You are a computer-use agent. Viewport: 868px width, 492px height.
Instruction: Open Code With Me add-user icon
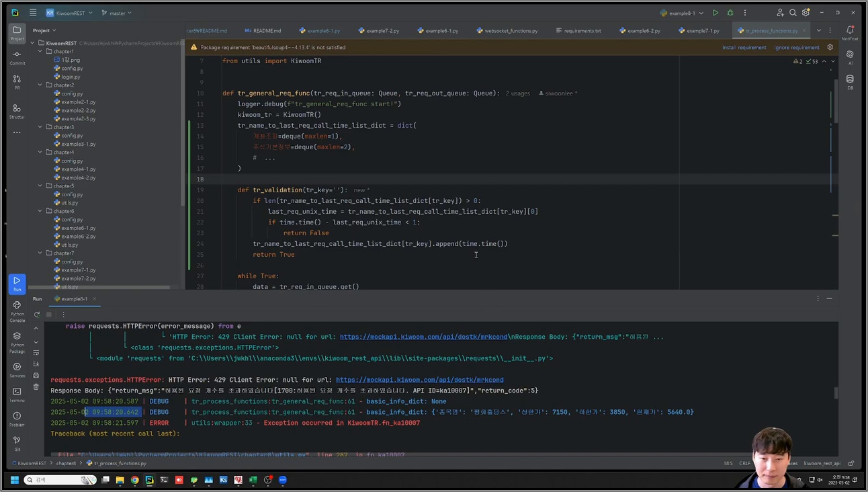click(x=780, y=13)
